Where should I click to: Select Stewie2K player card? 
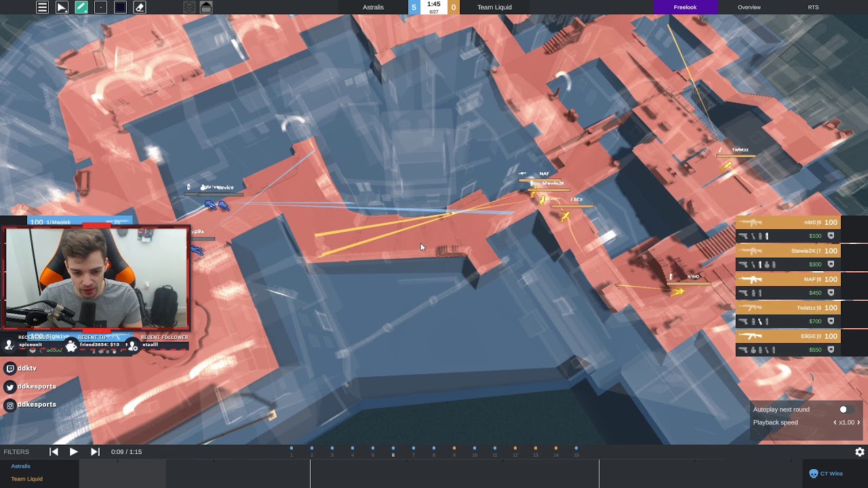[x=788, y=258]
